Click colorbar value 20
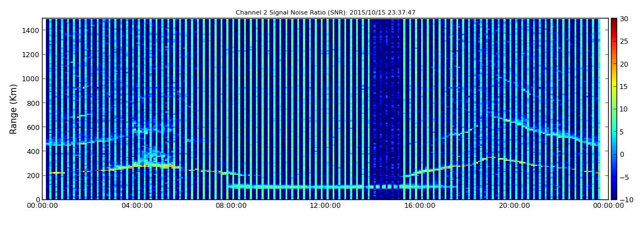Image resolution: width=644 pixels, height=228 pixels. 624,64
